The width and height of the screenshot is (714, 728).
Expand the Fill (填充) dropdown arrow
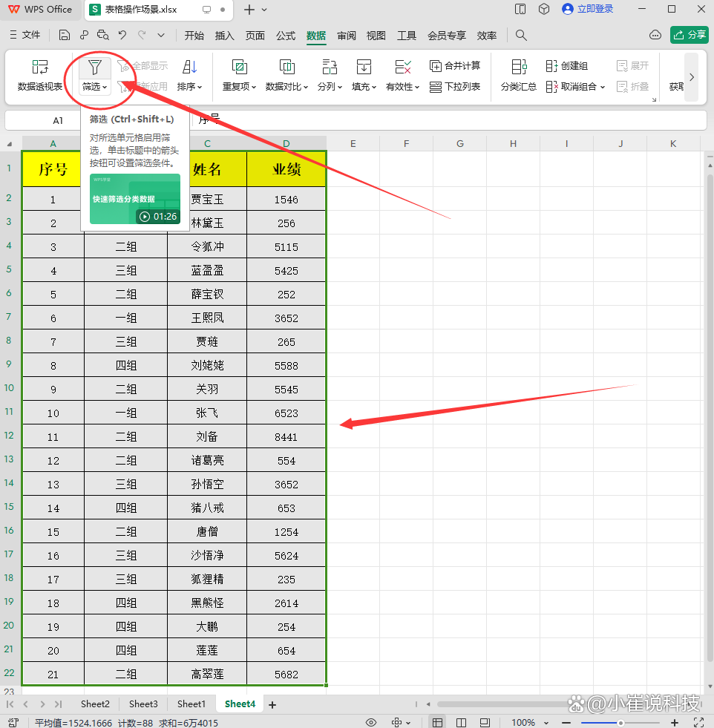pos(374,88)
